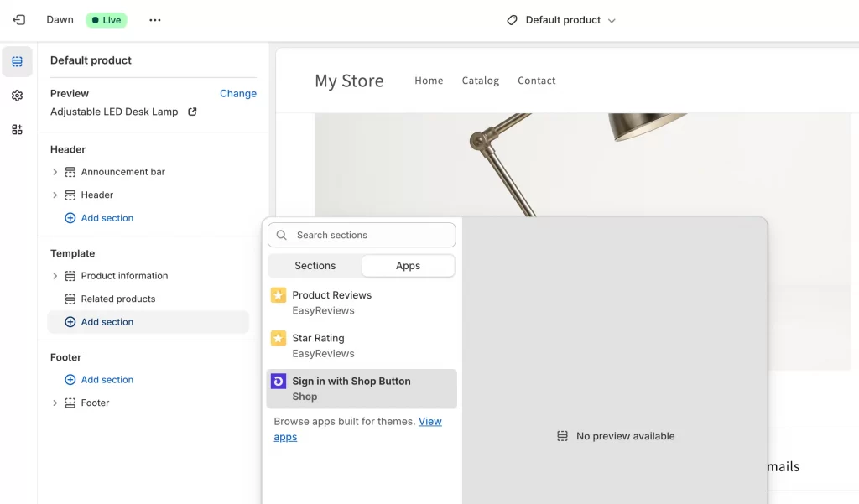The image size is (859, 504).
Task: Select the Announcement bar section icon
Action: click(x=70, y=172)
